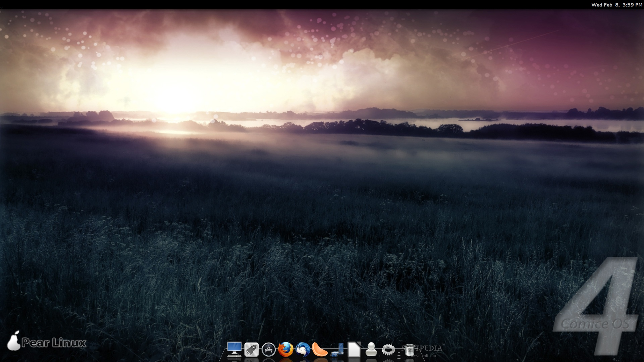Open the Pear Appstore dock icon
Viewport: 644px width, 362px height.
pos(268,350)
